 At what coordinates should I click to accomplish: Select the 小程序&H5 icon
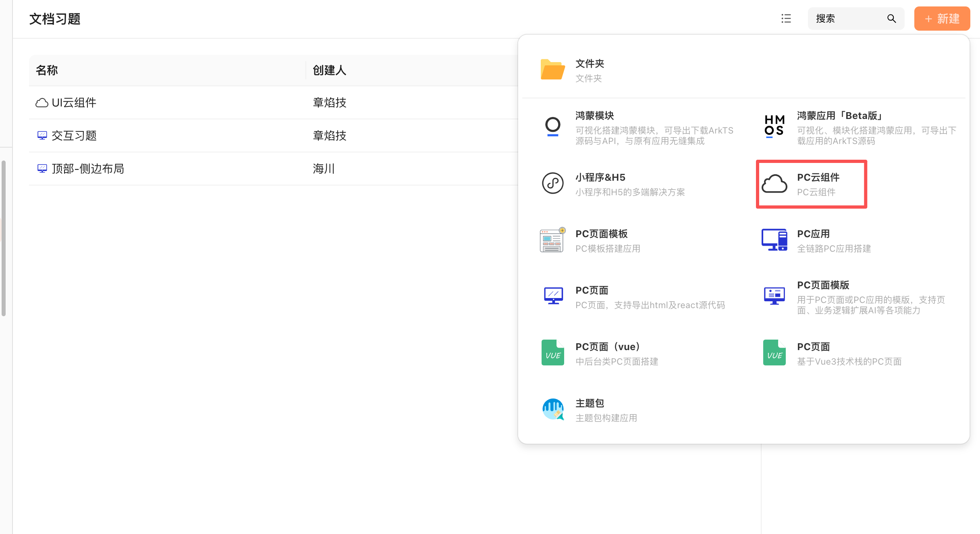[552, 183]
